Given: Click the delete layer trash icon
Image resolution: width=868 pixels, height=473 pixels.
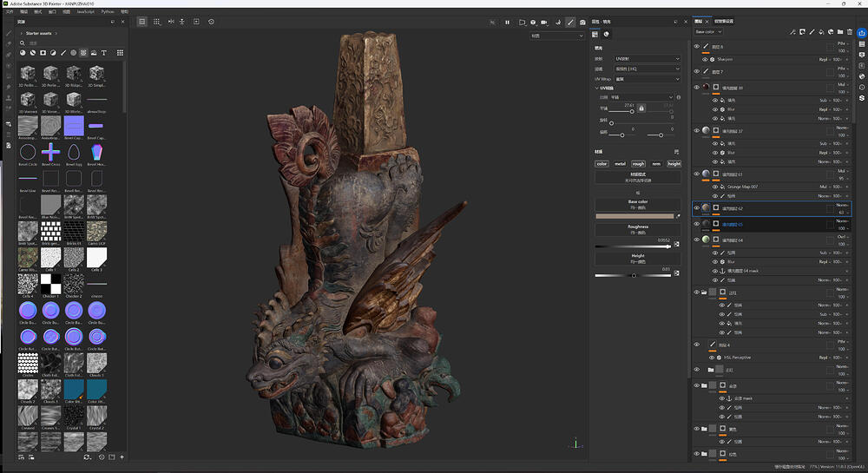Looking at the screenshot, I should click(848, 32).
